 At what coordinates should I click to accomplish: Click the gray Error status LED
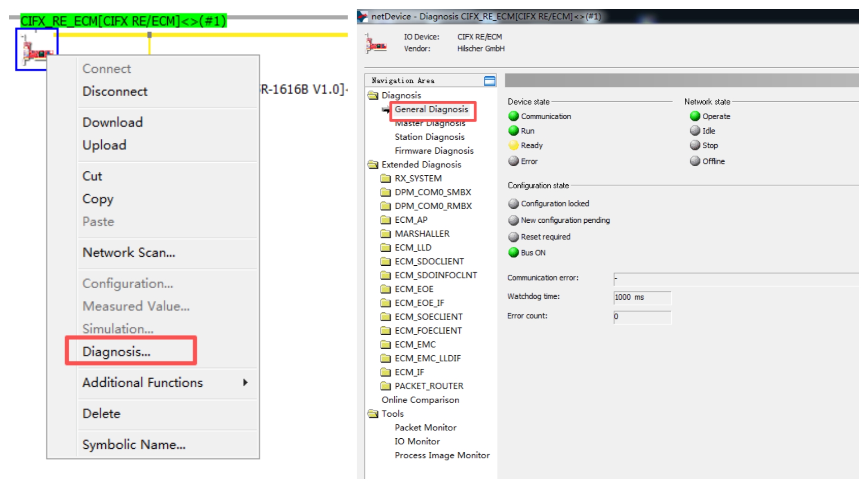coord(514,161)
